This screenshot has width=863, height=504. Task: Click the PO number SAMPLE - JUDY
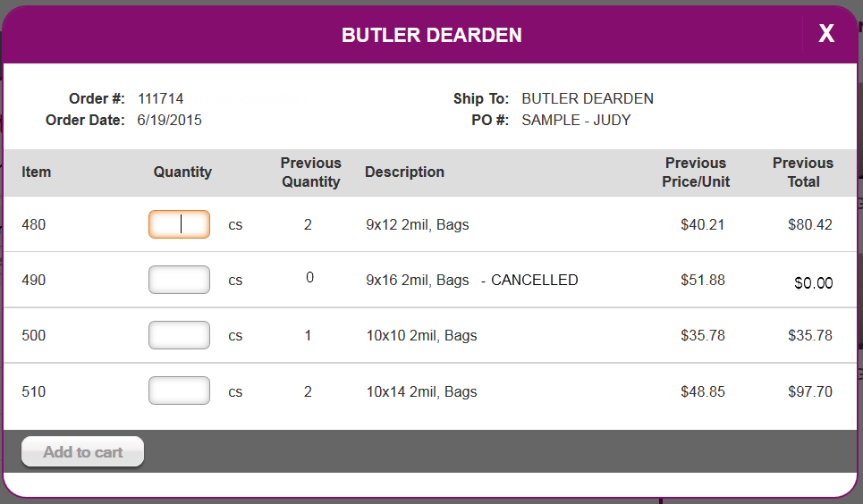click(576, 120)
